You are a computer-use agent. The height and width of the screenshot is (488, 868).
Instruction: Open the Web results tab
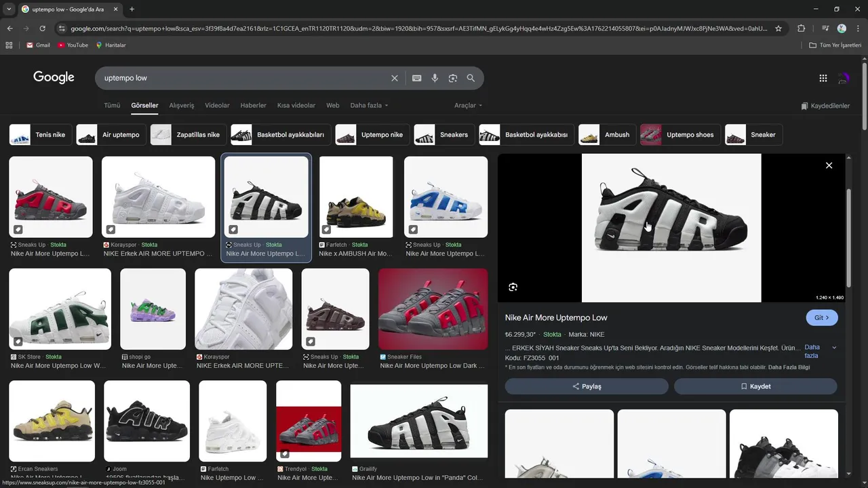pos(333,106)
